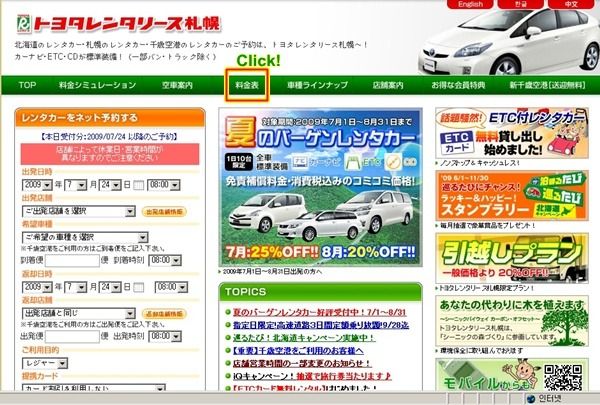Open 料金シミュレーション menu item
The height and width of the screenshot is (405, 600).
point(97,85)
